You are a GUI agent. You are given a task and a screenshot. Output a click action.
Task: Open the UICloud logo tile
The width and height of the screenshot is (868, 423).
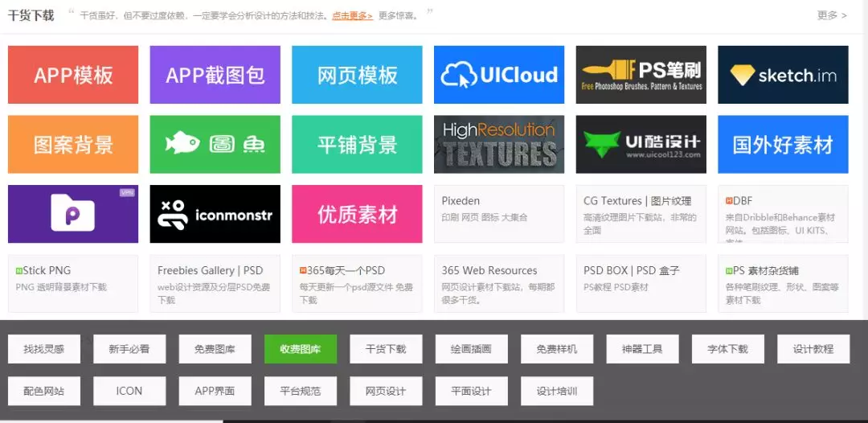point(499,75)
